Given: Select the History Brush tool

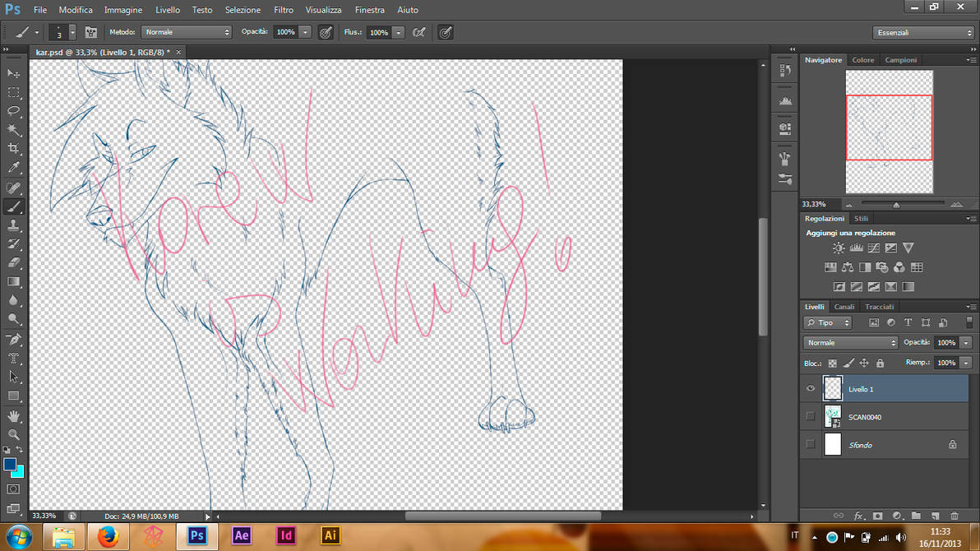Looking at the screenshot, I should click(14, 244).
